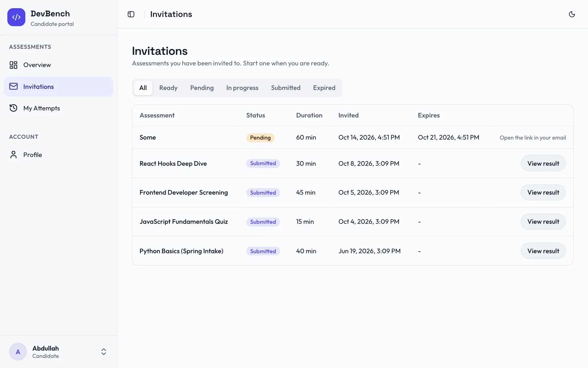Select the All filter tab

point(143,88)
